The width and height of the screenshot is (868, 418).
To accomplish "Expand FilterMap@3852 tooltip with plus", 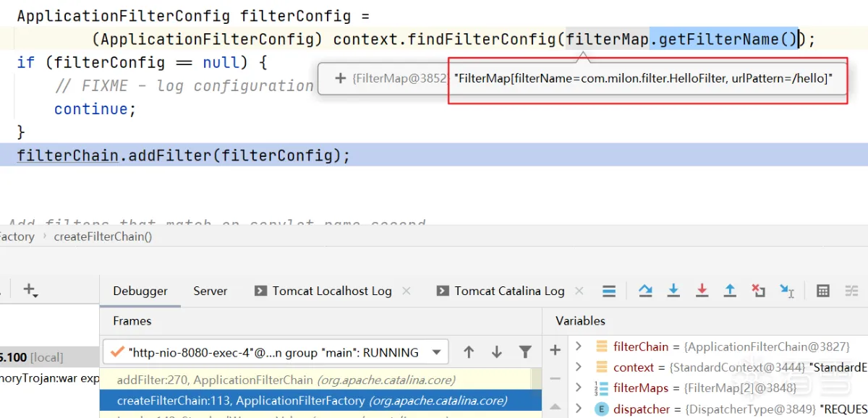I will tap(341, 78).
